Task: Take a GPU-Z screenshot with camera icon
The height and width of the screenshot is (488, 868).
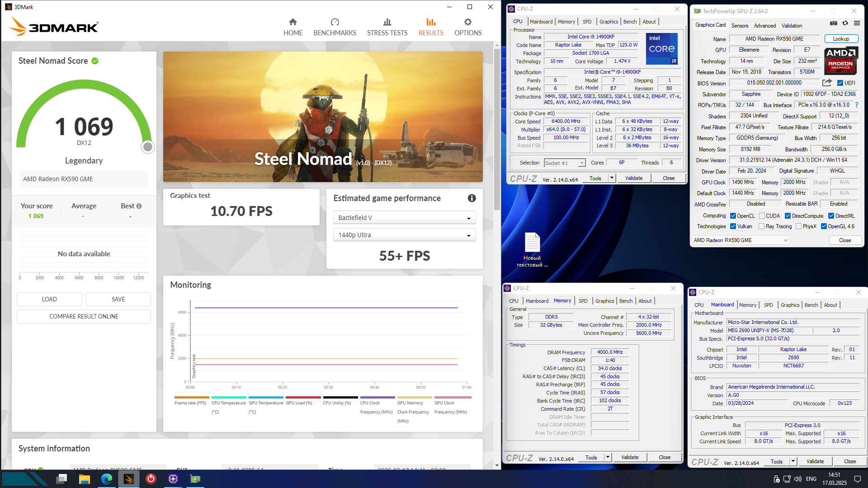Action: coord(833,23)
